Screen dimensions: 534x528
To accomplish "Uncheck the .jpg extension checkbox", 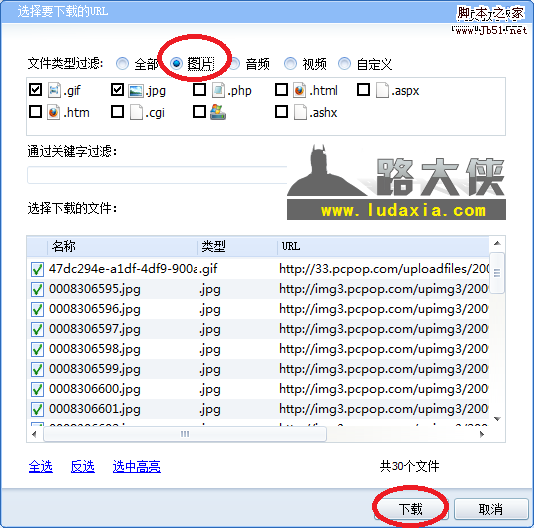I will click(117, 90).
